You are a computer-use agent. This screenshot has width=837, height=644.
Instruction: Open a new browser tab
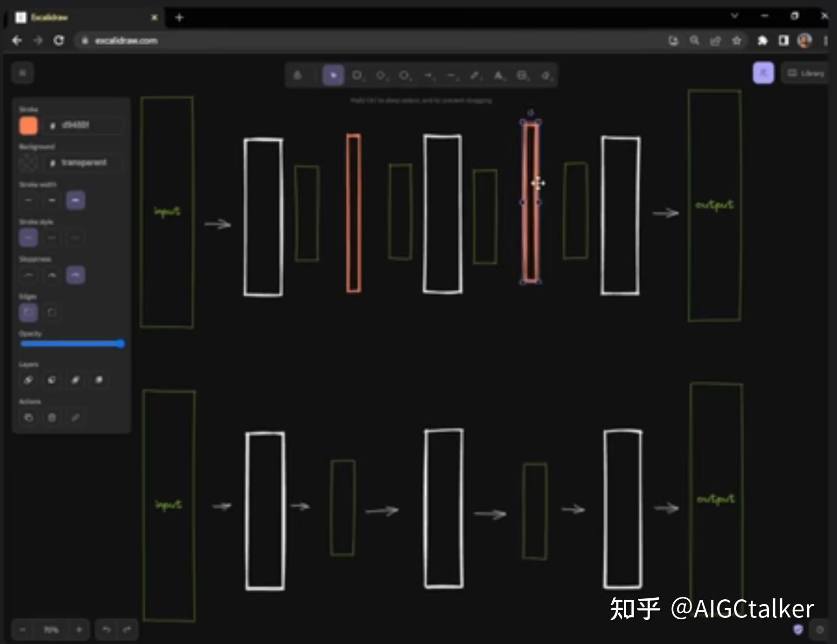(x=180, y=17)
